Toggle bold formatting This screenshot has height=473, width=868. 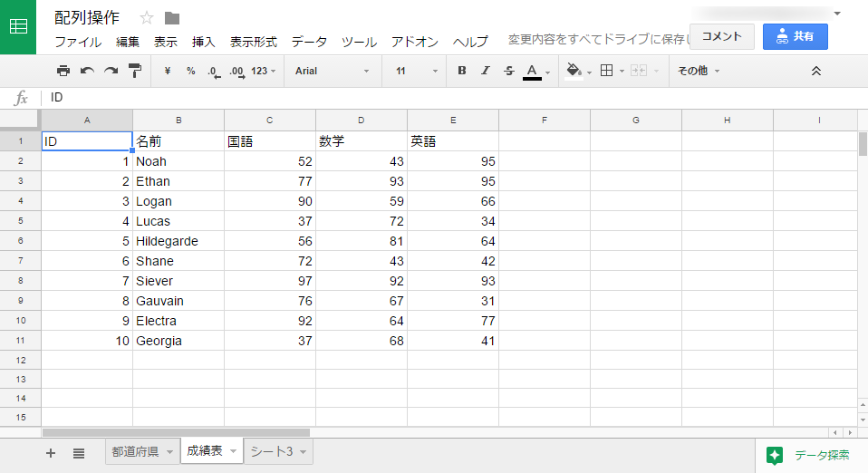coord(462,71)
